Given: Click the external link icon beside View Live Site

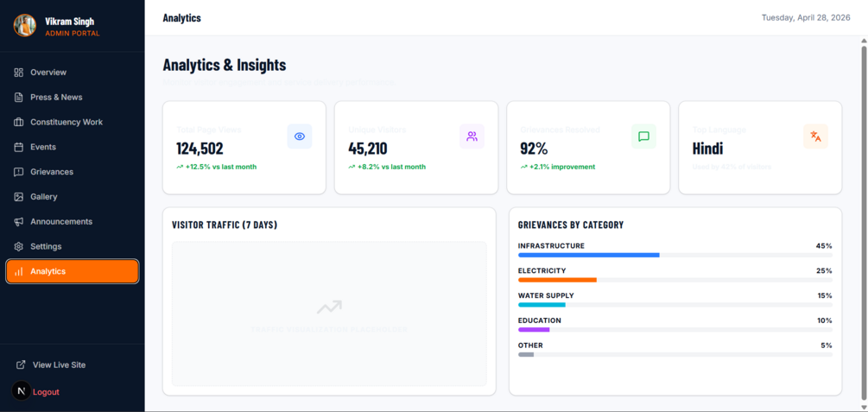Looking at the screenshot, I should (x=21, y=365).
